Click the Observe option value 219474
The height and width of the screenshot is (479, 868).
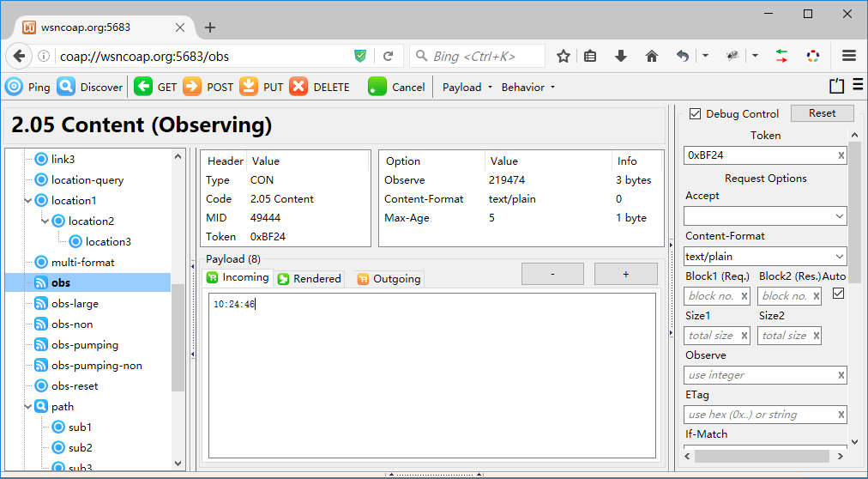[x=507, y=180]
